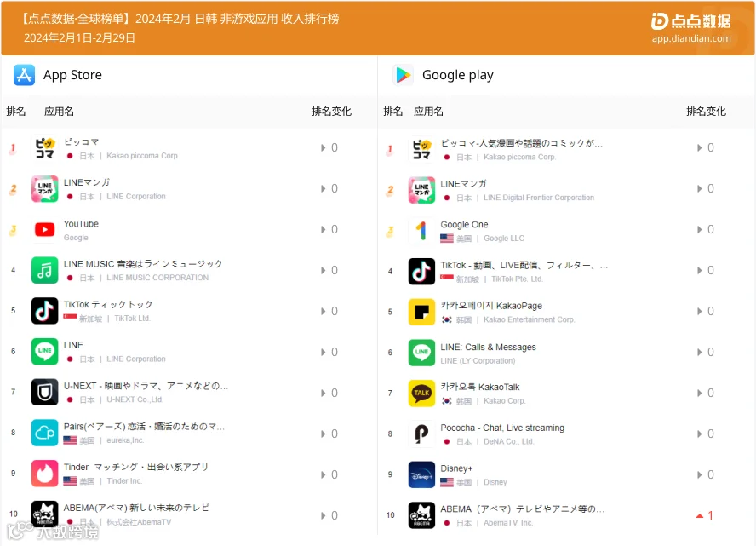Click the header title 日韩 非游戏应用 收入排行榜
This screenshot has height=546, width=756.
(267, 19)
